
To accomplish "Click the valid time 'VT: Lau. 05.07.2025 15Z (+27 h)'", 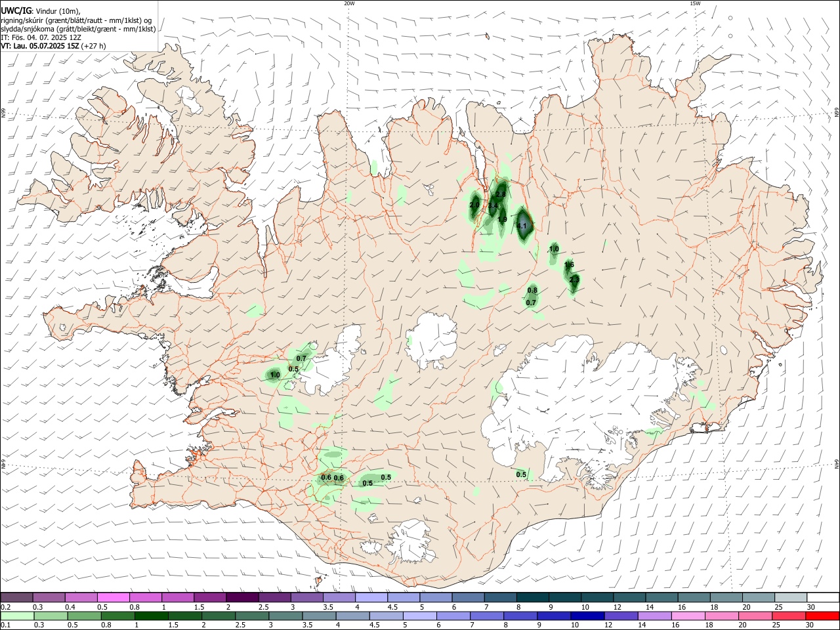I will point(53,46).
